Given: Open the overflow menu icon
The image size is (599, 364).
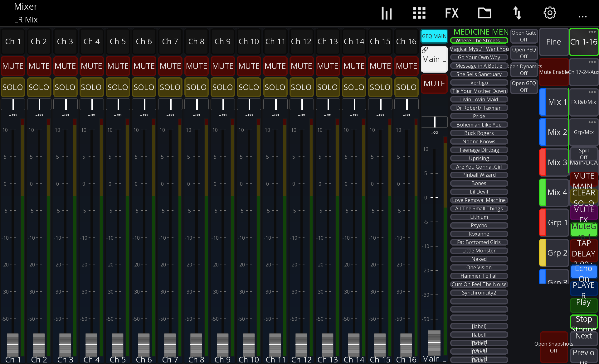Looking at the screenshot, I should coord(583,16).
